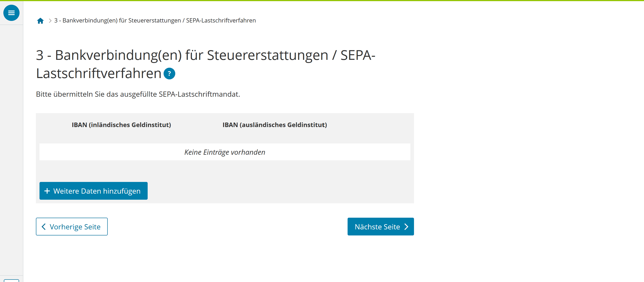Image resolution: width=644 pixels, height=282 pixels.
Task: Return to Vorherige Seite
Action: [x=72, y=227]
